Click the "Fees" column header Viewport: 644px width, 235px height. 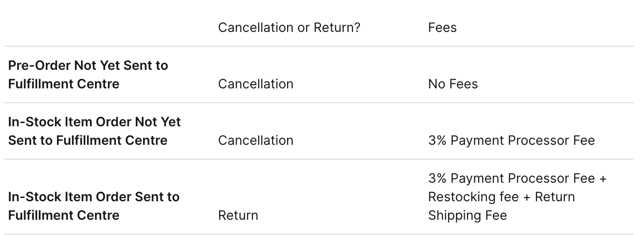click(x=442, y=28)
